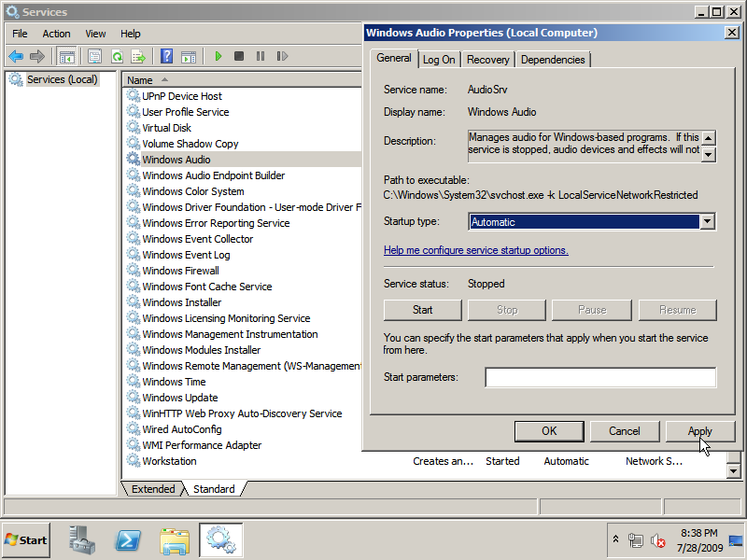Select Windows Event Log service
The image size is (747, 560).
click(x=186, y=255)
